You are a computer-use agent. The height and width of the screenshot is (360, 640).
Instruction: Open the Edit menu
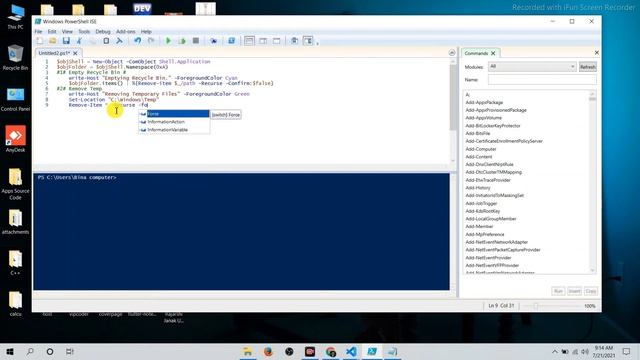pos(52,31)
